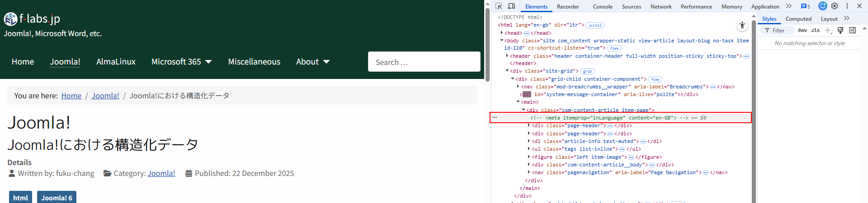
Task: Toggle the .cls element classes panel
Action: click(815, 30)
